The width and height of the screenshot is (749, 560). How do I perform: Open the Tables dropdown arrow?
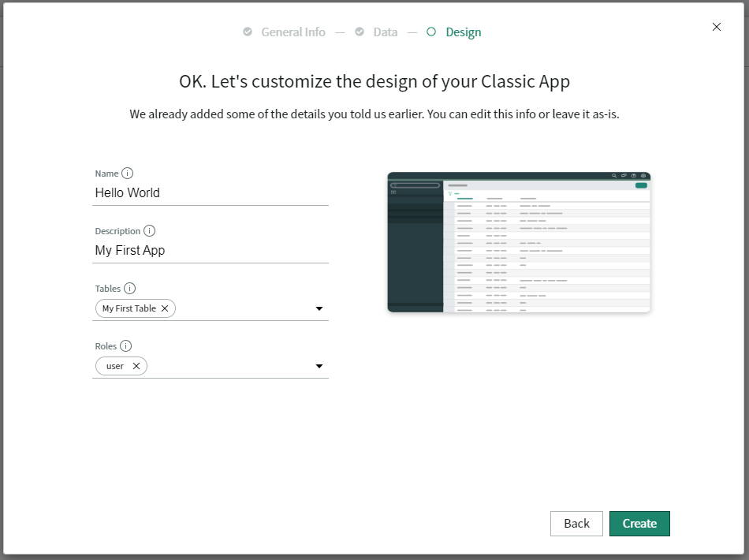(319, 308)
